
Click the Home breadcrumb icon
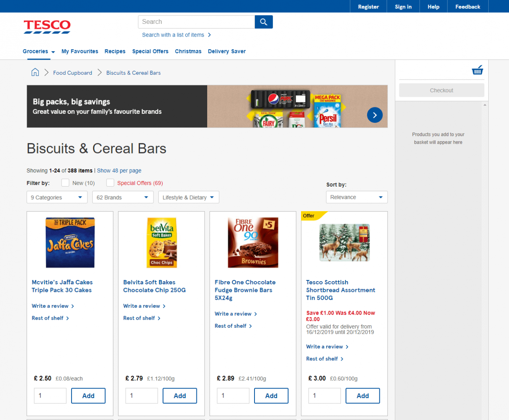pos(35,72)
